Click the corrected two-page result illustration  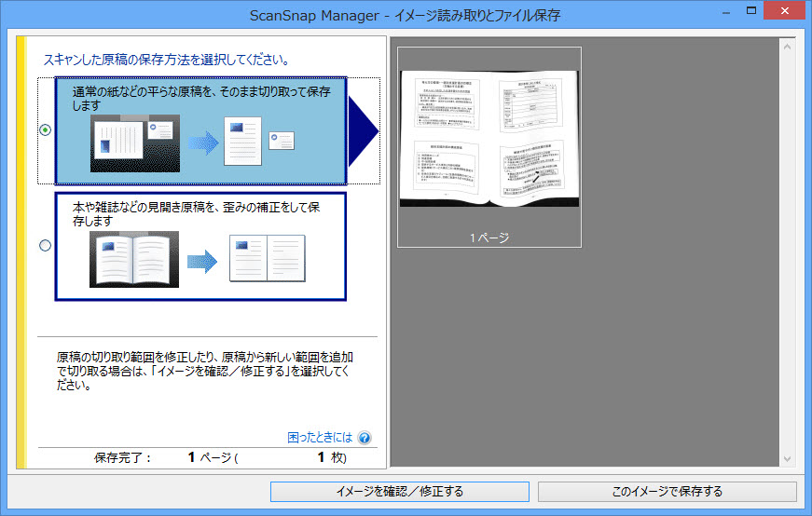click(x=268, y=258)
